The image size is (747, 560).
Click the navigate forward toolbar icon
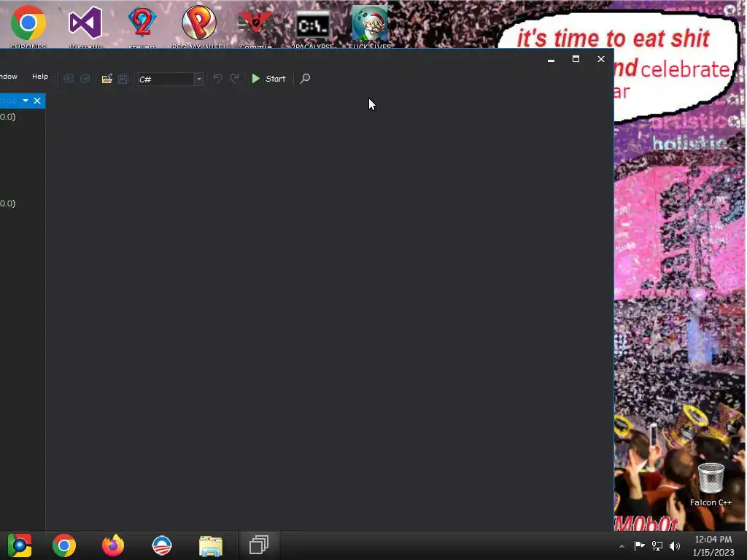point(85,79)
